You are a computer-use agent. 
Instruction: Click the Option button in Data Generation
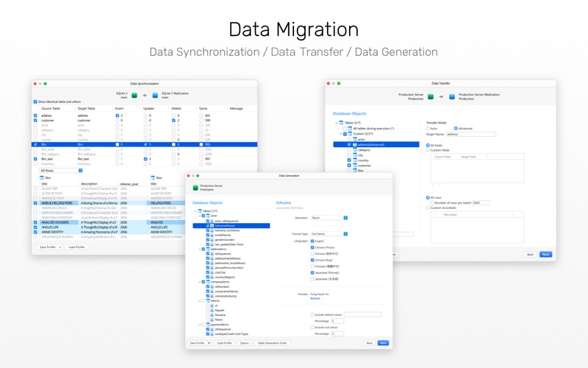(245, 343)
